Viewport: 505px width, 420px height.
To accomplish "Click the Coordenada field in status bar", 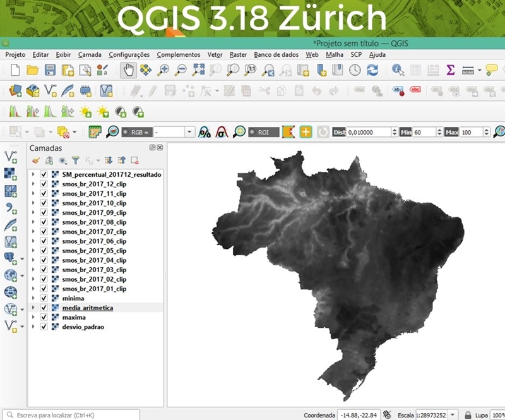I will (359, 415).
